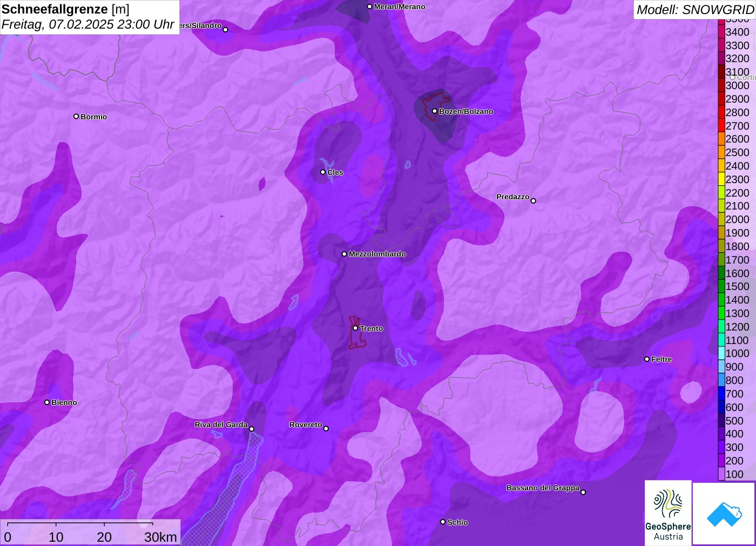The height and width of the screenshot is (546, 756).
Task: Select the Bozen/Bolzano marker dot
Action: pos(435,111)
